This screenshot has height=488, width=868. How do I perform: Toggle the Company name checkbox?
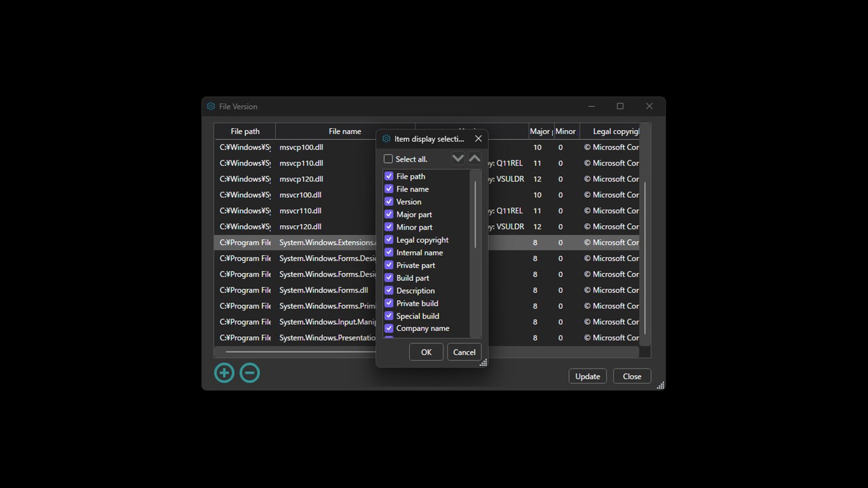point(388,328)
